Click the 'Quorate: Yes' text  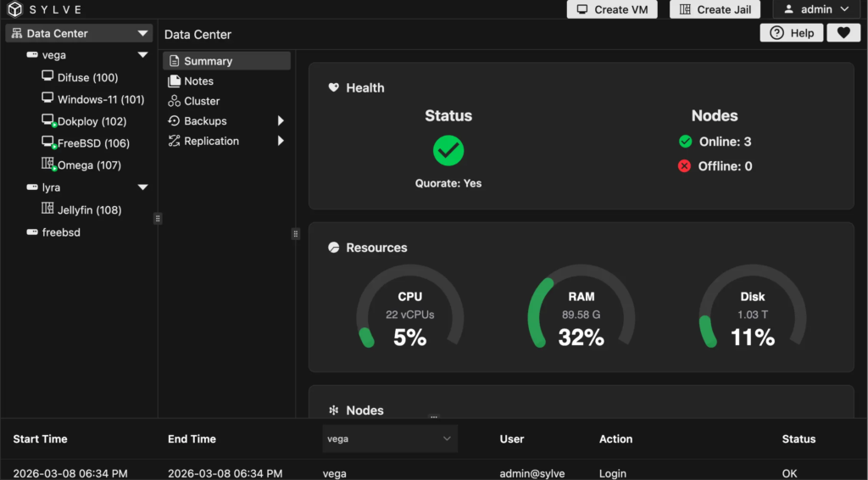(448, 183)
